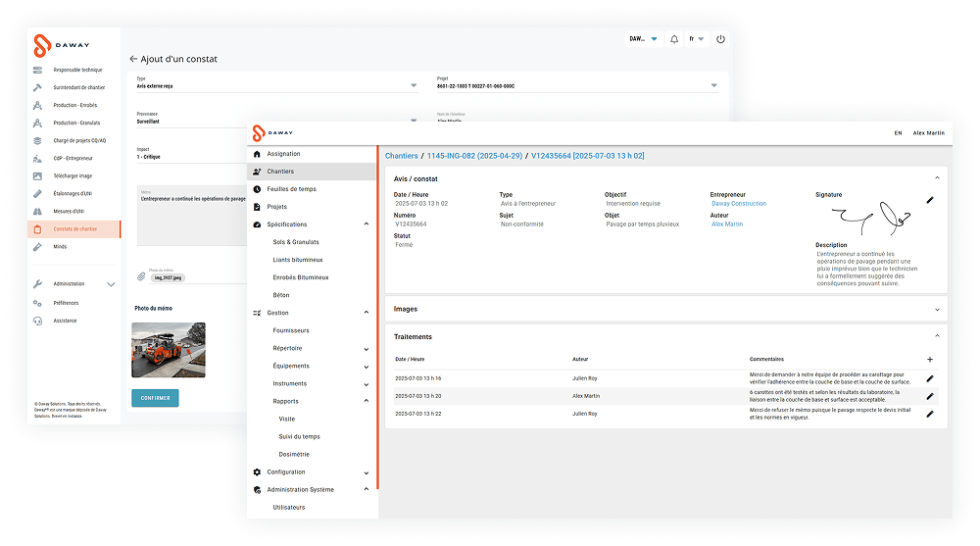Select Constats de chantier in sidebar
This screenshot has height=546, width=980.
point(75,228)
